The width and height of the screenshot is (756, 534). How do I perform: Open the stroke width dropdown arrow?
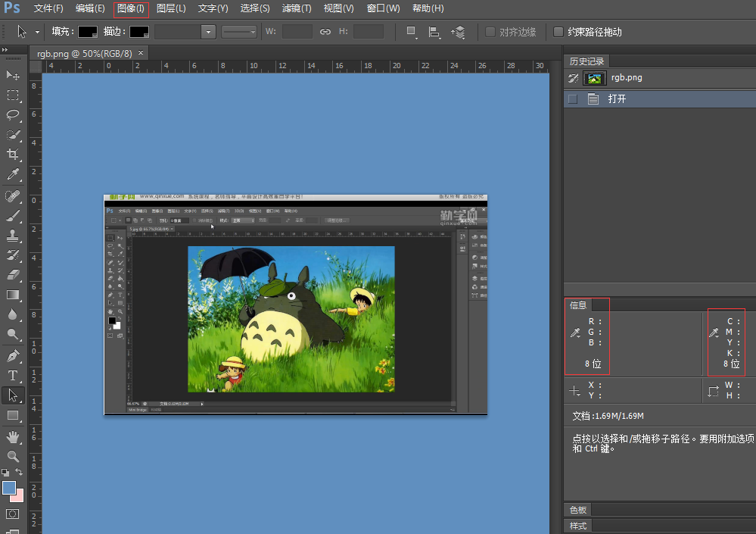(x=208, y=33)
